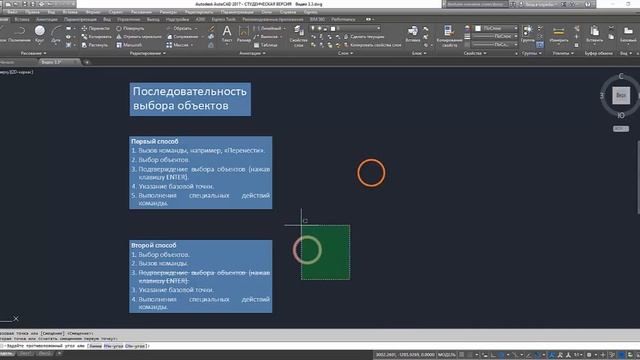Open the Управление ribbon tab
The height and width of the screenshot is (360, 640).
[129, 19]
